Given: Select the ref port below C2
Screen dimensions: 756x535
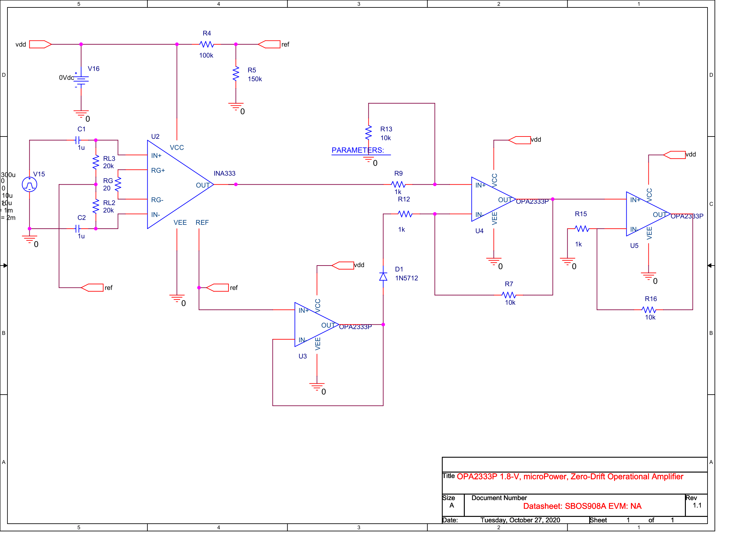Looking at the screenshot, I should click(92, 288).
